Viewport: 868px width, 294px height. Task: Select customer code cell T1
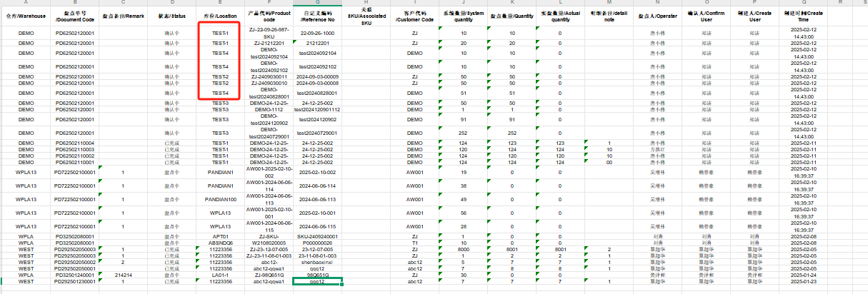414,243
